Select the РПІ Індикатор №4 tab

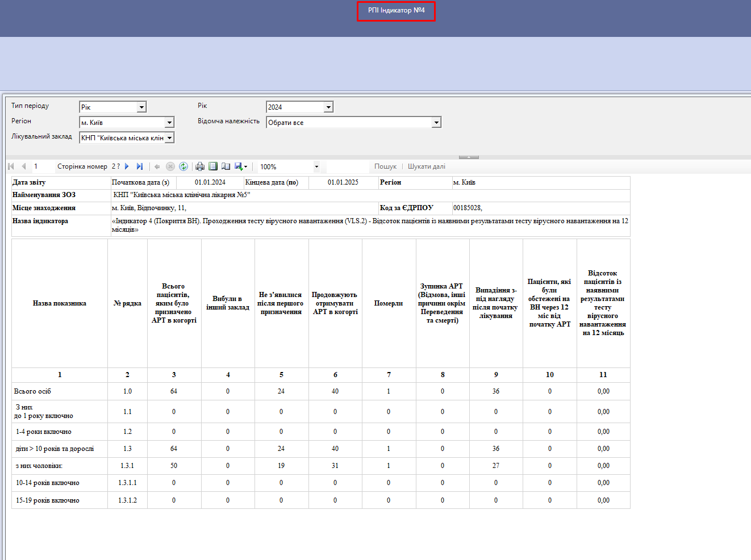pos(396,11)
